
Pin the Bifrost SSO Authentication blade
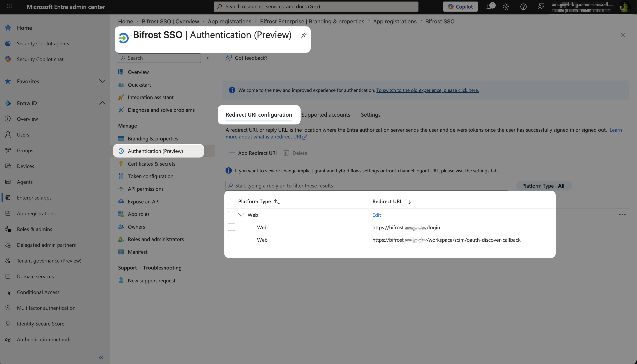(304, 35)
